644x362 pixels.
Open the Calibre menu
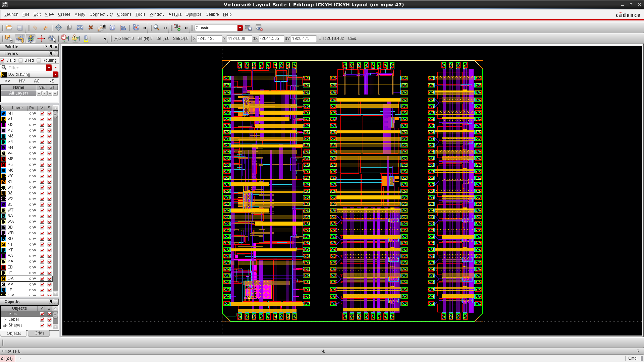(x=212, y=14)
